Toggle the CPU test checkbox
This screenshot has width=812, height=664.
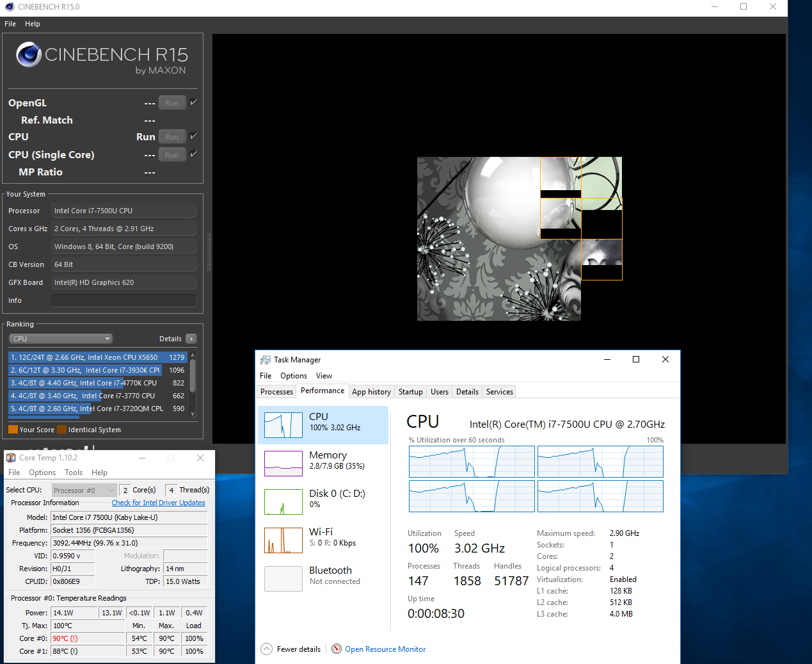(x=193, y=136)
